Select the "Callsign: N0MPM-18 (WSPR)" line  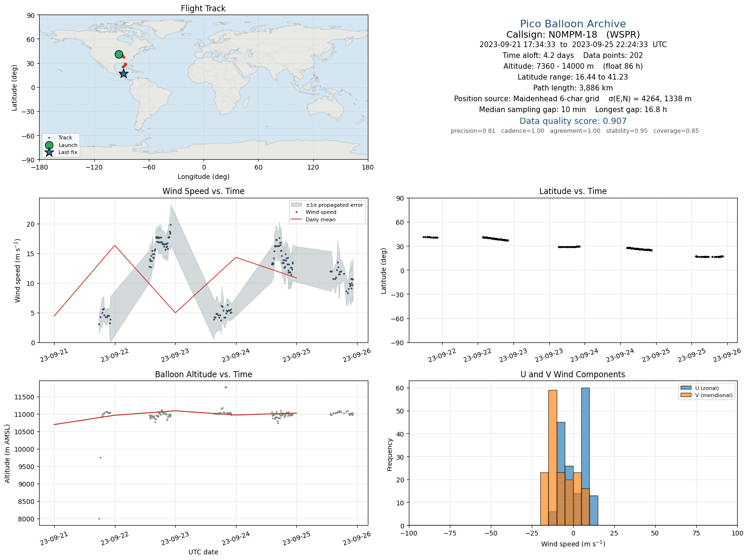573,34
